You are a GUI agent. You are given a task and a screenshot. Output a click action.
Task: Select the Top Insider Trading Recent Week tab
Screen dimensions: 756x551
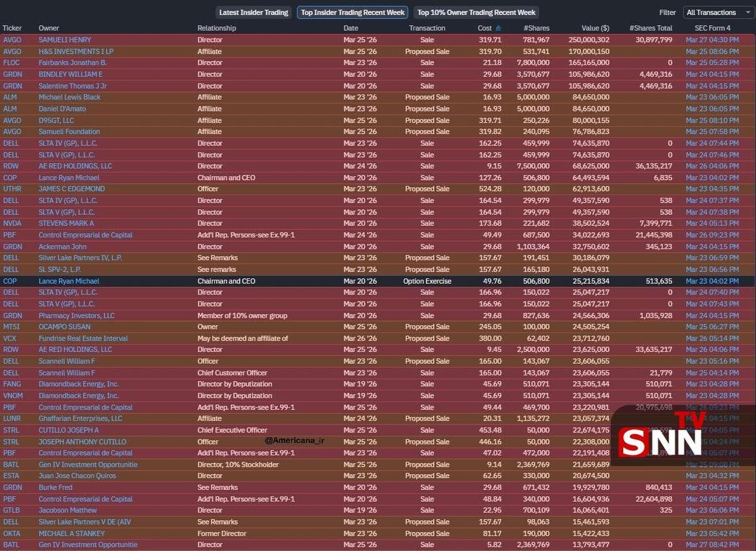pos(352,13)
